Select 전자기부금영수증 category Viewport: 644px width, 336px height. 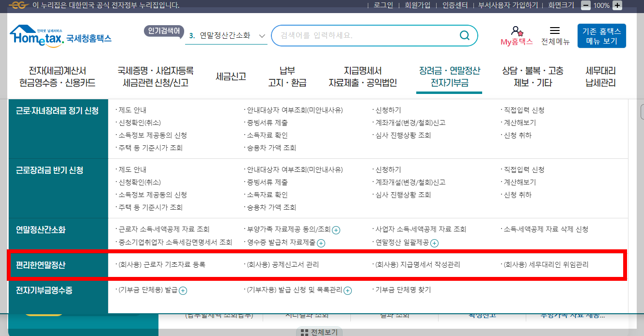pyautogui.click(x=44, y=290)
